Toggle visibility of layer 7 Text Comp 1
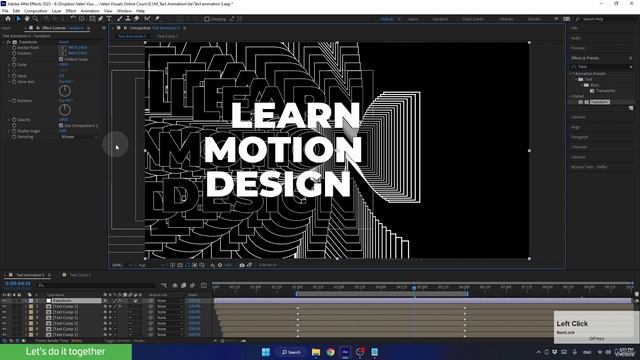This screenshot has width=640, height=360. pos(4,335)
